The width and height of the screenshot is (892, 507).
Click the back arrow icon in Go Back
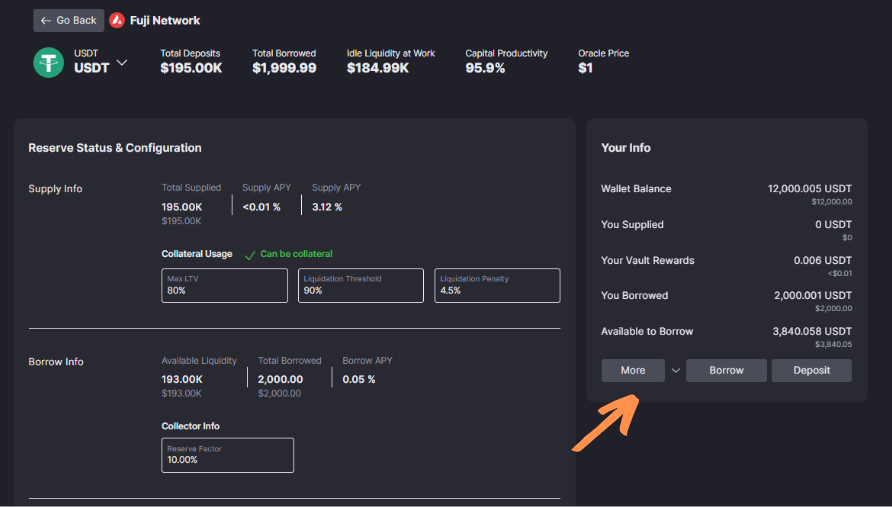click(46, 20)
